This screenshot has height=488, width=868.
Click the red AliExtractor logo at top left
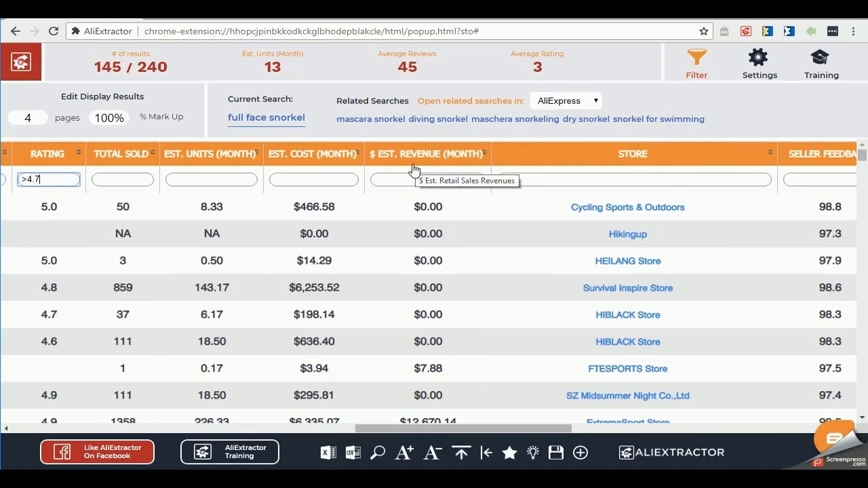[21, 62]
